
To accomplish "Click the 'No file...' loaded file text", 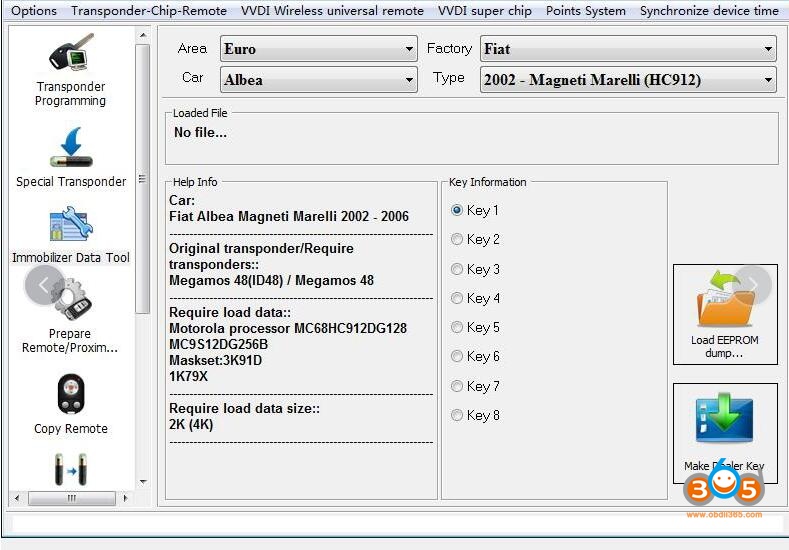I will 200,132.
